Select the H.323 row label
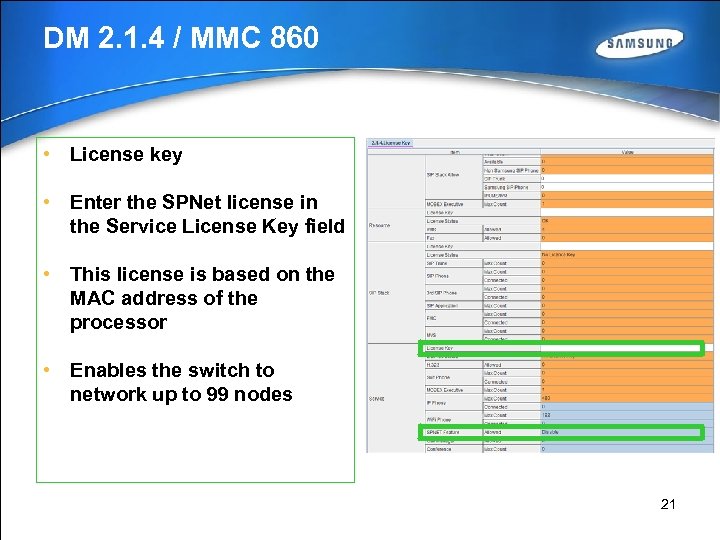720x540 pixels. click(x=454, y=365)
